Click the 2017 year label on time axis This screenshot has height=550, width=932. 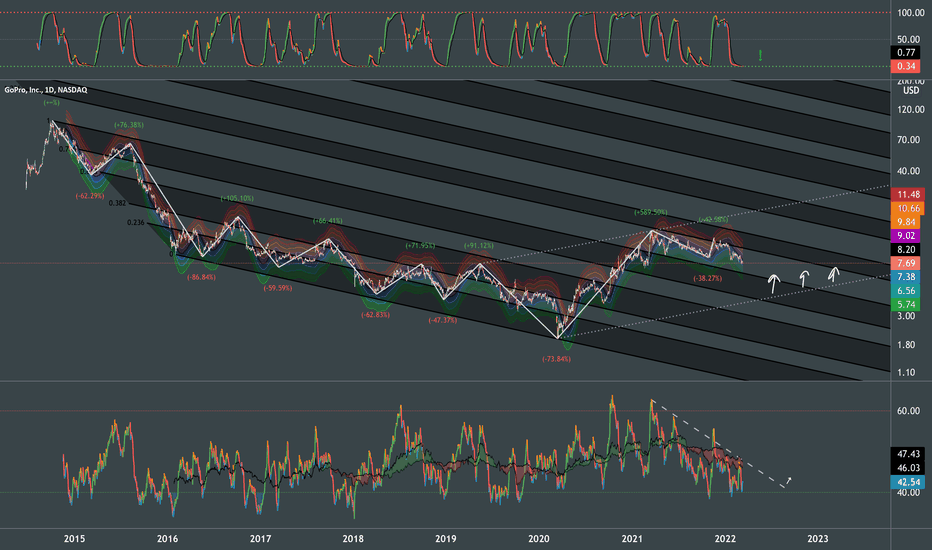(260, 539)
